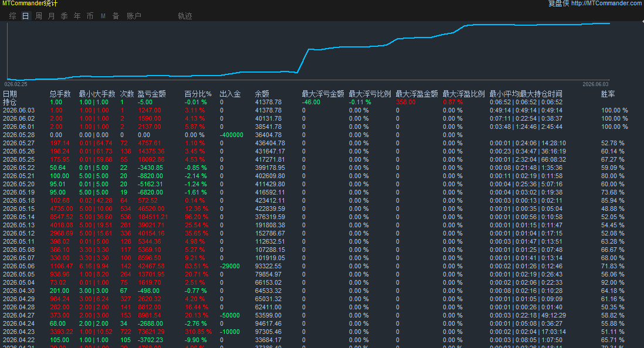644x348 pixels.
Task: Select the 2026.05.14 row date
Action: pos(19,217)
